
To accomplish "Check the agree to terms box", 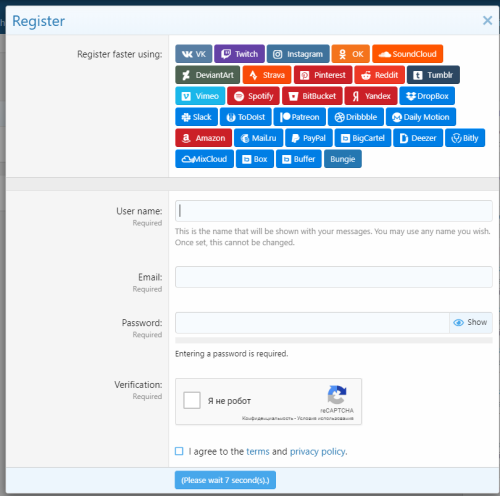I will [179, 451].
